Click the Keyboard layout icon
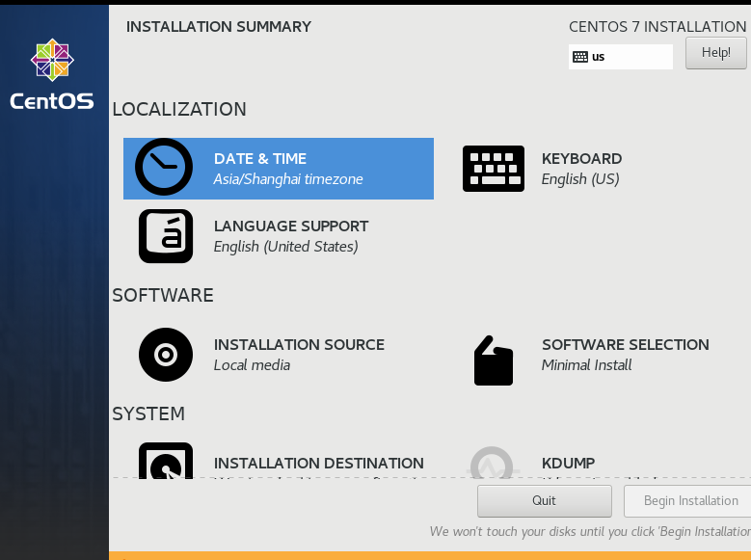The height and width of the screenshot is (560, 751). click(494, 169)
